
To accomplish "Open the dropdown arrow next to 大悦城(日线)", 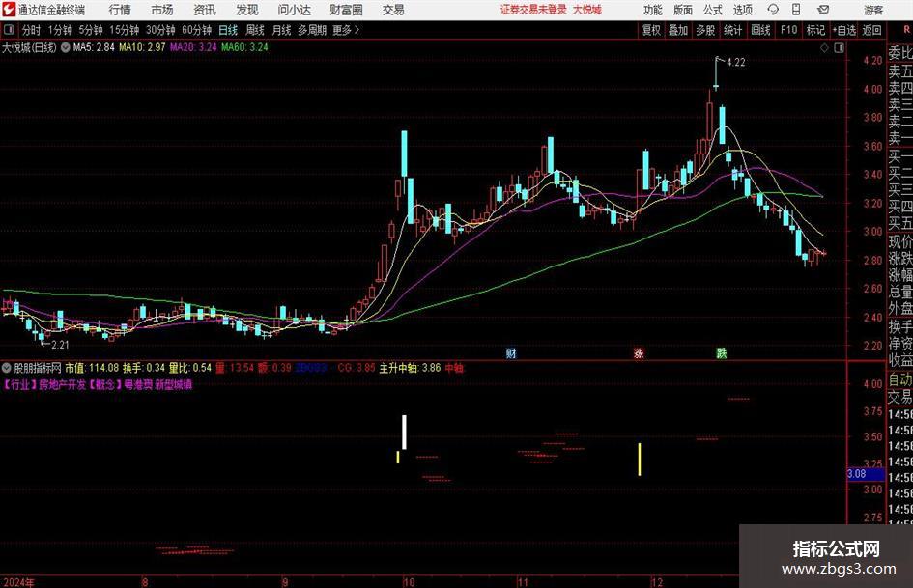I will pyautogui.click(x=66, y=47).
